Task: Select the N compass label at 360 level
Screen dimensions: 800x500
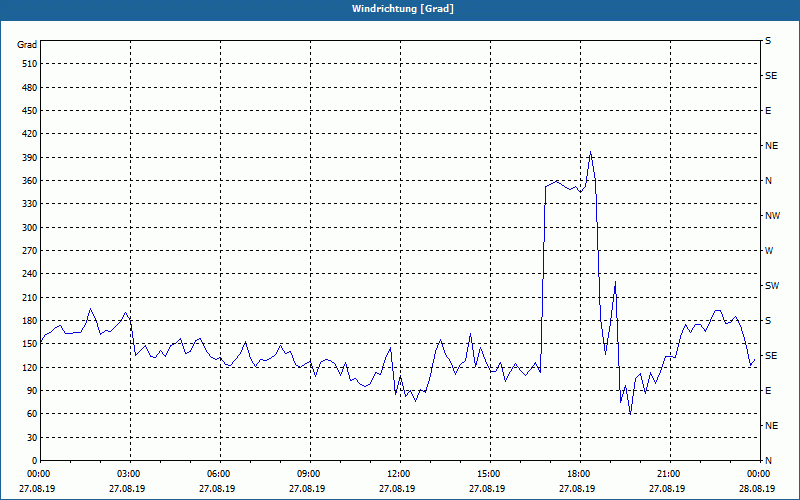Action: (x=768, y=181)
